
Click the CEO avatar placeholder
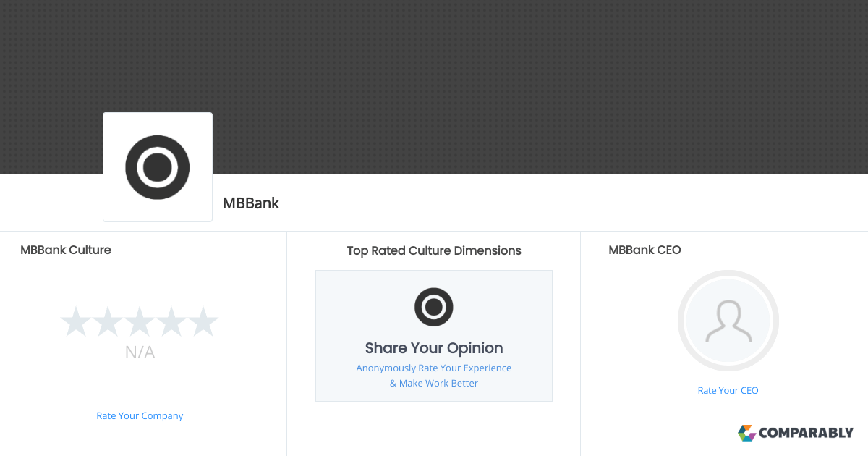tap(728, 321)
